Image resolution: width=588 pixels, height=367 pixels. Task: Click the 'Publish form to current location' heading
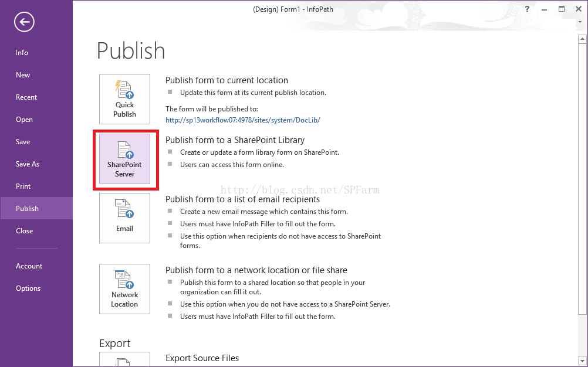click(x=227, y=80)
